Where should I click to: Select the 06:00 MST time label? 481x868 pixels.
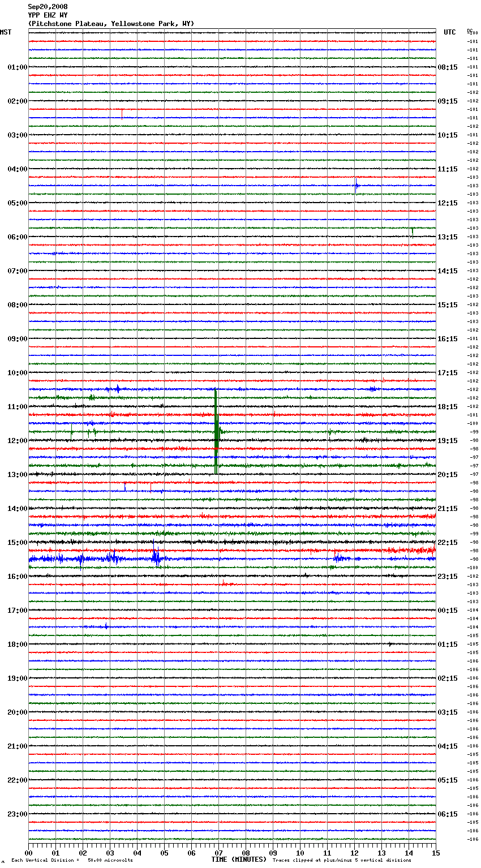[18, 237]
